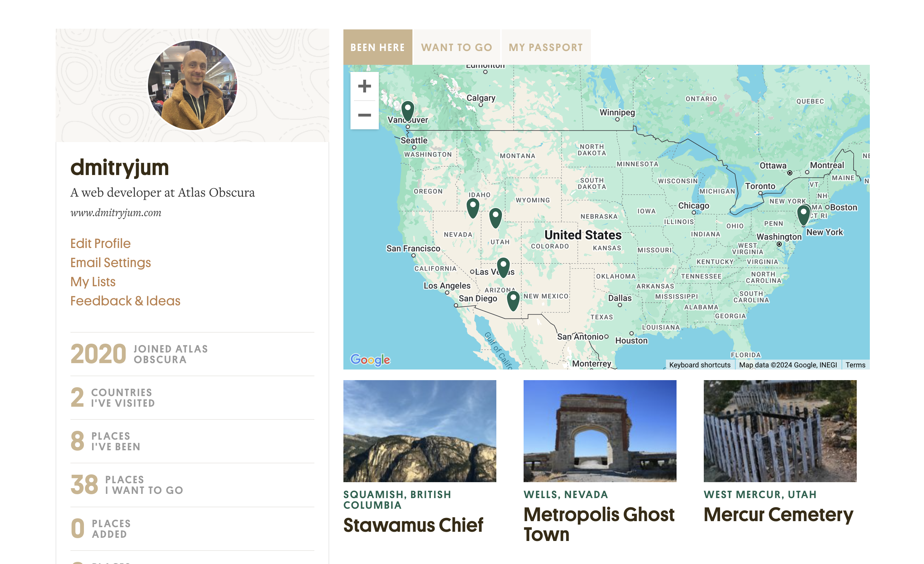Click the Chicago label on the map
The image size is (924, 564).
coord(694,205)
